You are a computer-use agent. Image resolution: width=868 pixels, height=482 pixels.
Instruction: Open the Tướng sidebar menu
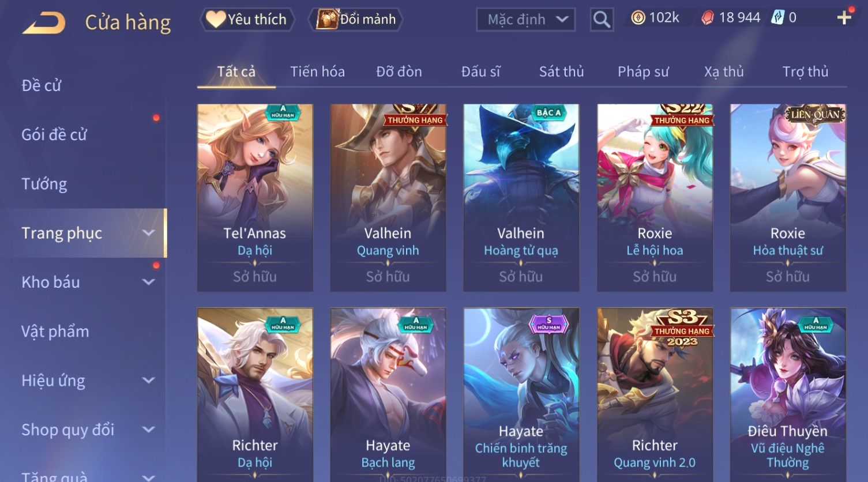(44, 184)
